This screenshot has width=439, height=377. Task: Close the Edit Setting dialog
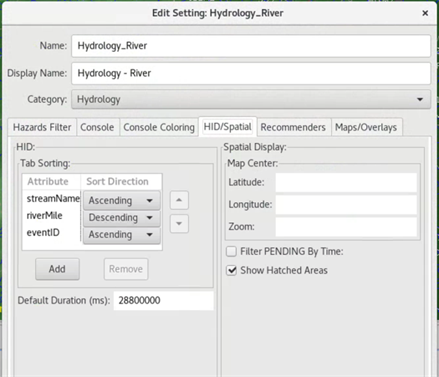425,13
